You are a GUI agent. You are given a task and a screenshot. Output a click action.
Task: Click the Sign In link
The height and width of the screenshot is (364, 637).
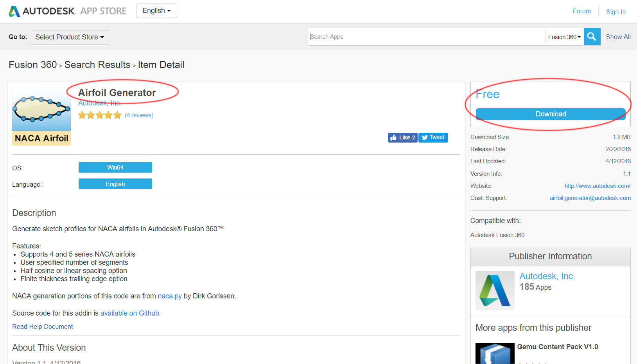[615, 12]
